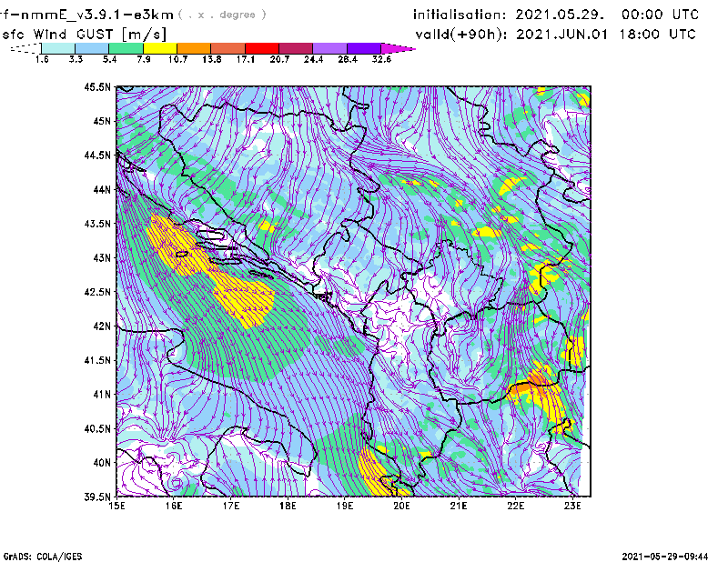The height and width of the screenshot is (562, 728).
Task: Click the colorbar value label 7.9
Action: click(144, 59)
